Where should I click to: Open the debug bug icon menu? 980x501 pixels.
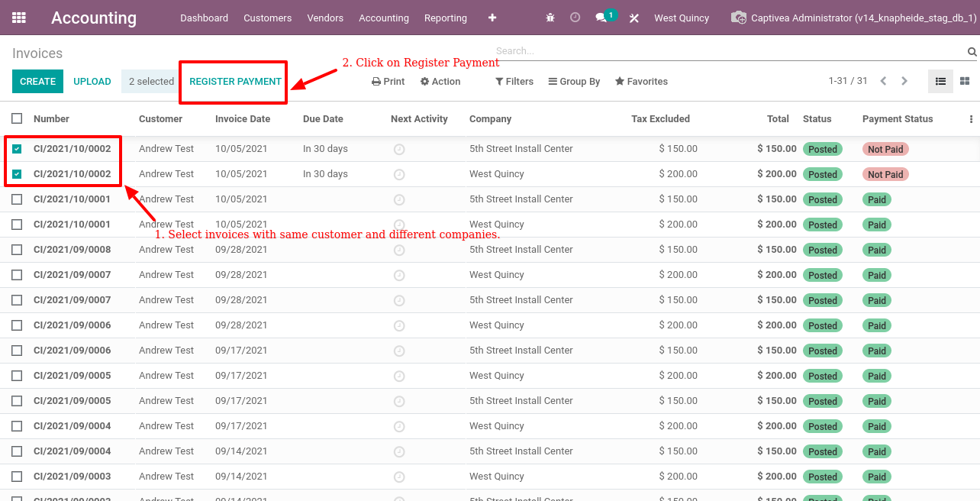[x=550, y=18]
